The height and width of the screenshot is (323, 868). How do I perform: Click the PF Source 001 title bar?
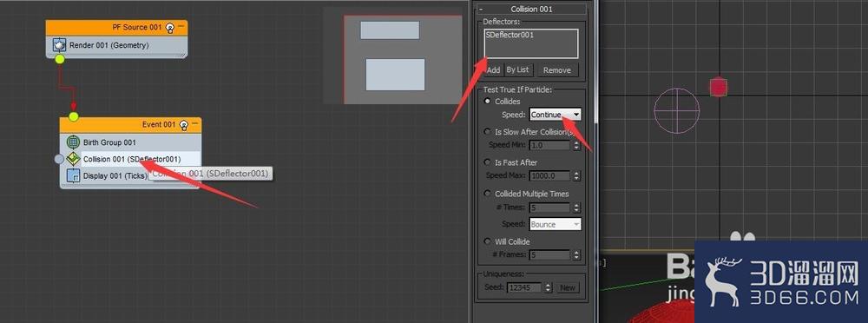(116, 27)
